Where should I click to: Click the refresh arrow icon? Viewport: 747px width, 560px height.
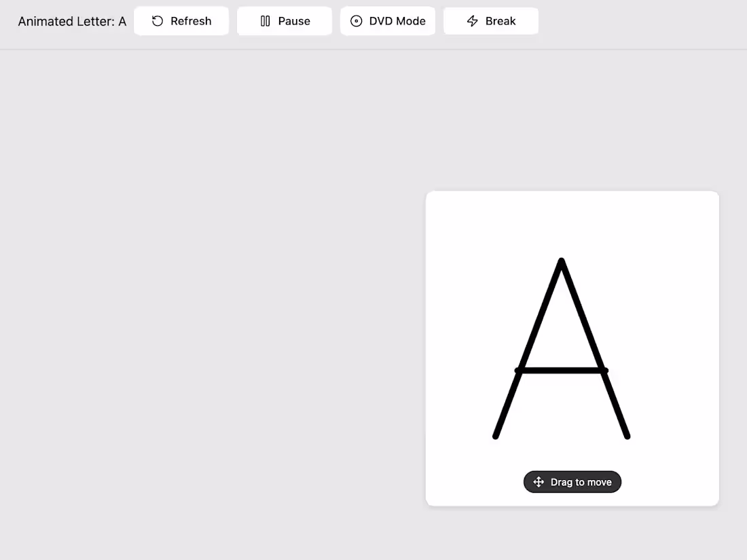(157, 21)
